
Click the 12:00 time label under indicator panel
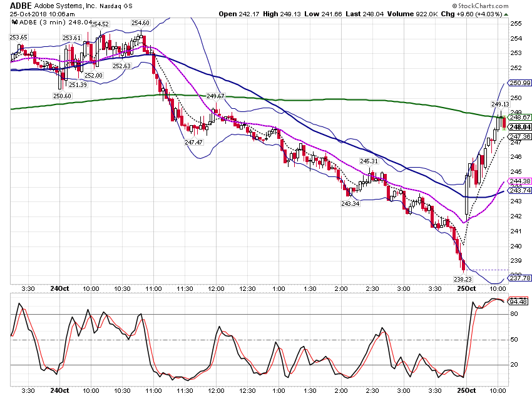point(216,390)
